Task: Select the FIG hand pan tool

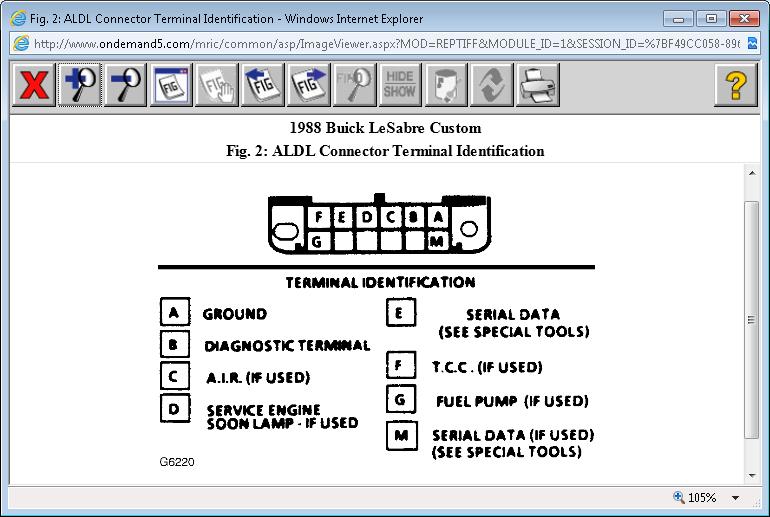Action: tap(217, 85)
